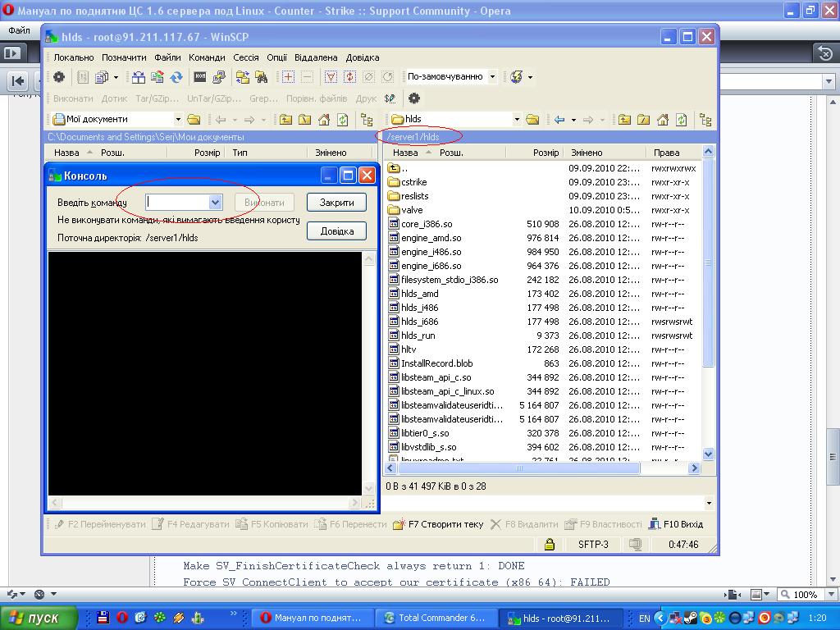The height and width of the screenshot is (630, 840).
Task: Select the hlds_run file
Action: point(418,336)
